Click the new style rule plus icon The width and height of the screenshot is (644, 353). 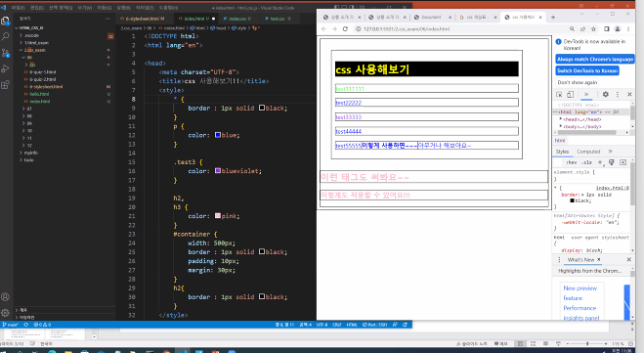click(600, 162)
